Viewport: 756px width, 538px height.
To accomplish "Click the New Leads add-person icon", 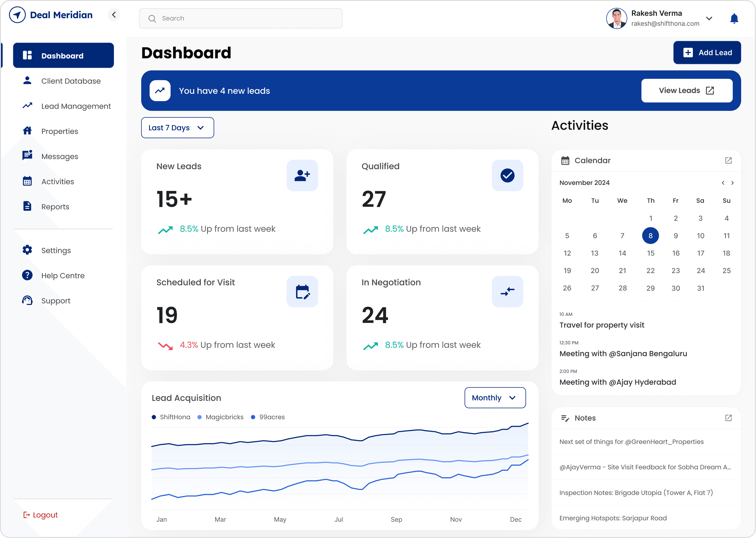I will point(302,175).
